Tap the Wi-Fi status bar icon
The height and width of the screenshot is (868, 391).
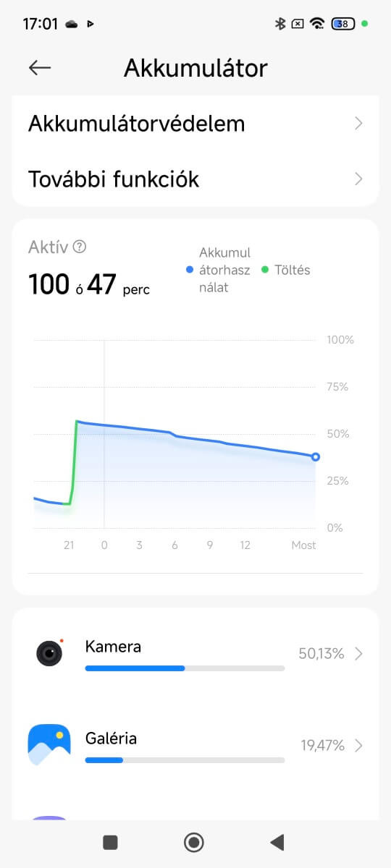(x=316, y=23)
